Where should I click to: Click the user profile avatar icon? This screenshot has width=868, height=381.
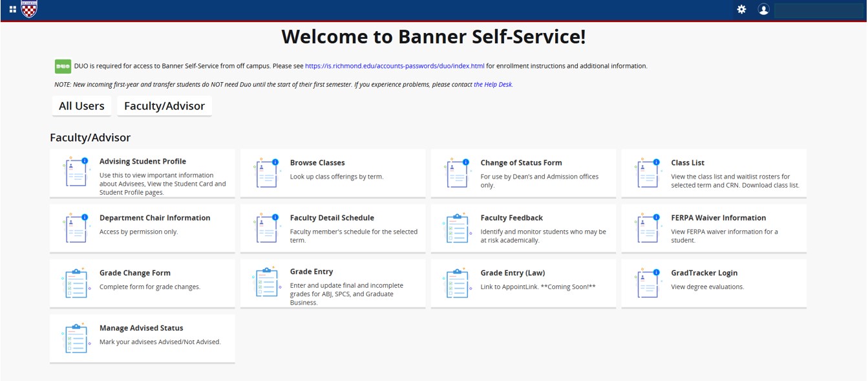[763, 10]
